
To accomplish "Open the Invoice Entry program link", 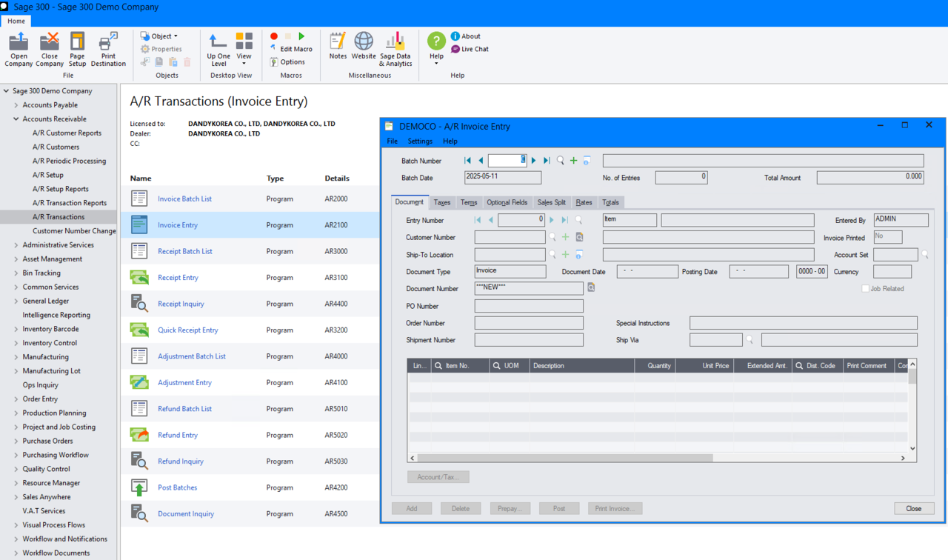I will [x=178, y=225].
